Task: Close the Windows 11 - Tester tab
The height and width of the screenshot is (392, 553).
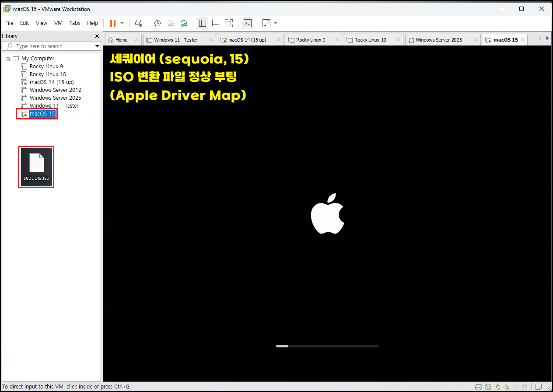Action: tap(211, 40)
